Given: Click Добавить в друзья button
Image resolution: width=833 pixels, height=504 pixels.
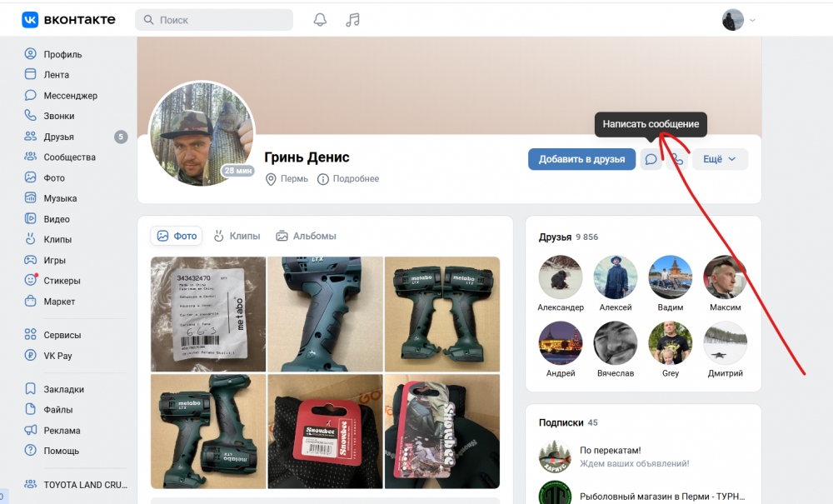Looking at the screenshot, I should coord(581,159).
